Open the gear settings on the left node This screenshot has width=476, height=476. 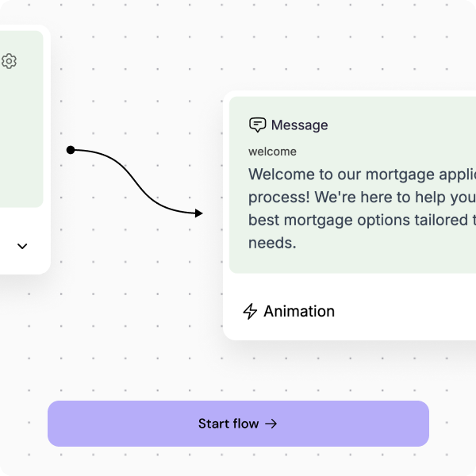pos(9,61)
